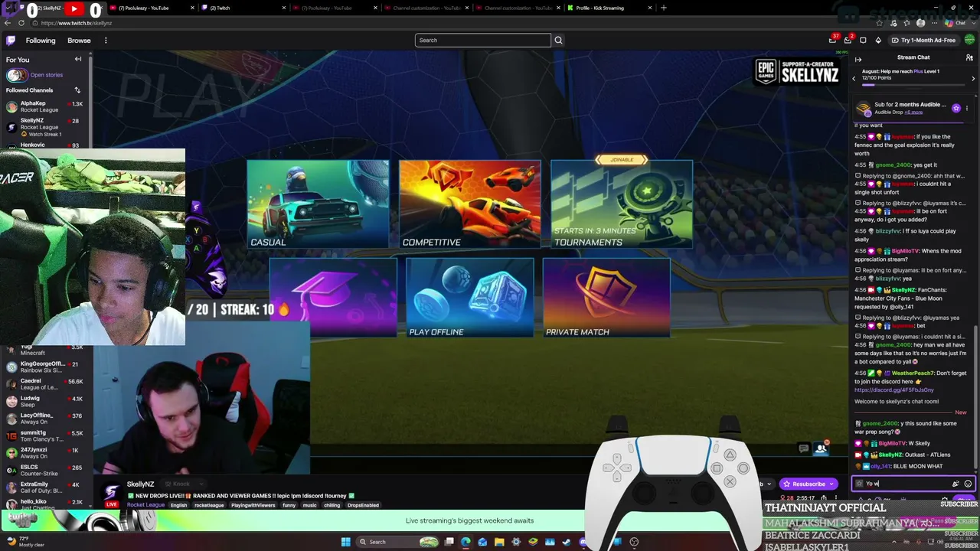
Task: Open the Whispers icon in top bar
Action: [x=863, y=40]
